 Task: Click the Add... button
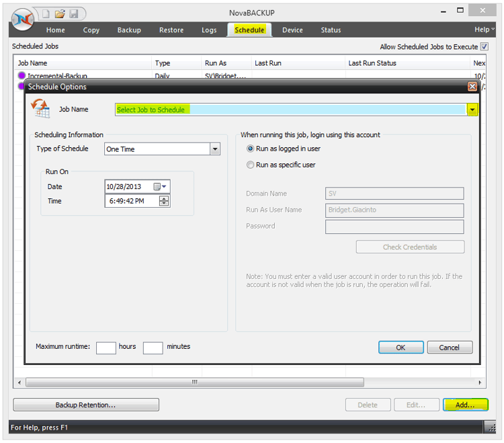[466, 405]
